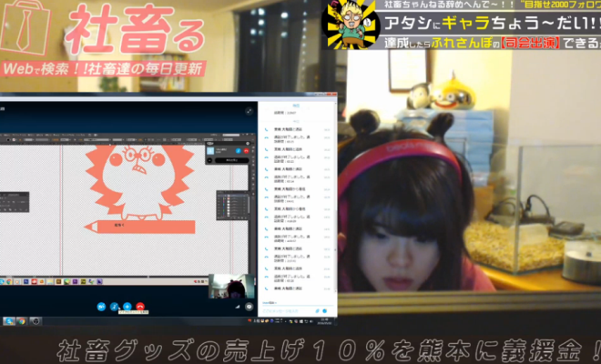
Task: Click the emoticon icon in chat box
Action: [325, 309]
